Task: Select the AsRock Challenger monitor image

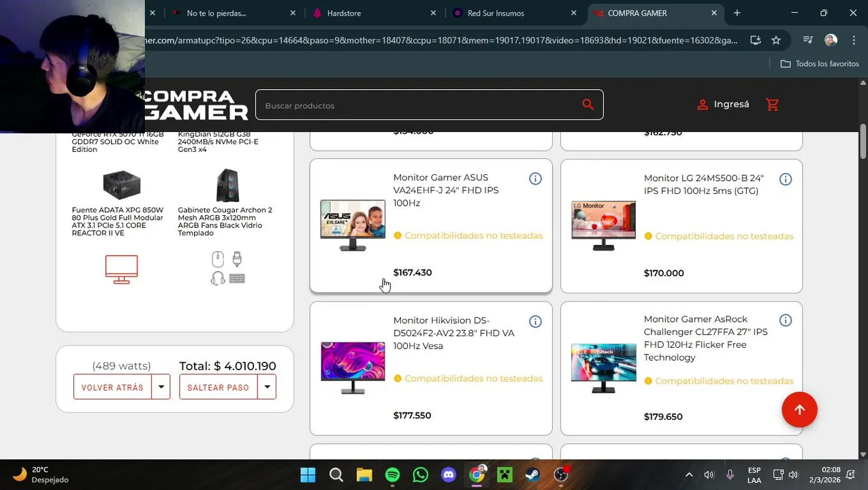Action: (x=603, y=368)
